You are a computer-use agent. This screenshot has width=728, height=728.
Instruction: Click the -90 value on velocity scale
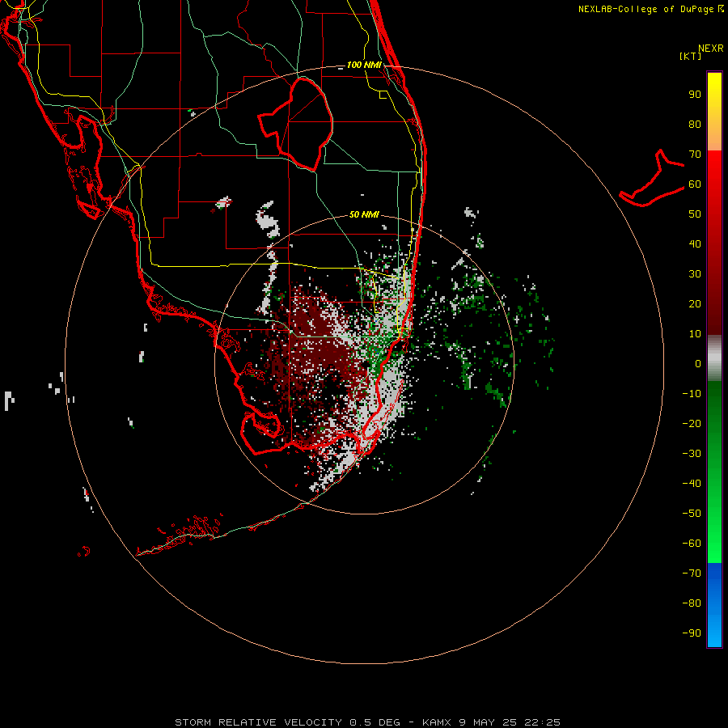(692, 633)
